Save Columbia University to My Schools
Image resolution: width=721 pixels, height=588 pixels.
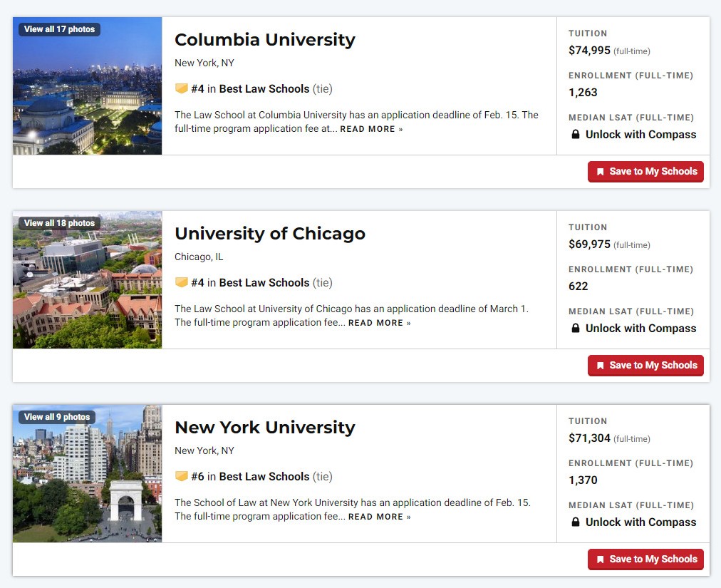(x=645, y=172)
